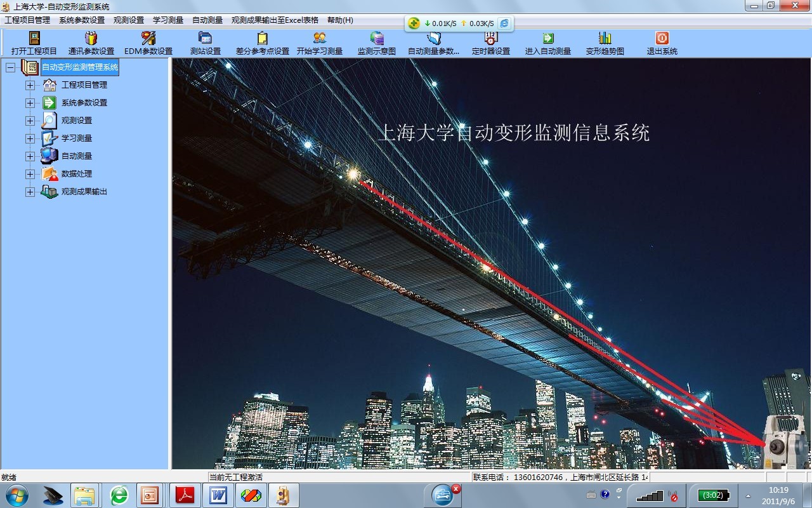Expand the 数据处理 tree node

pos(30,174)
